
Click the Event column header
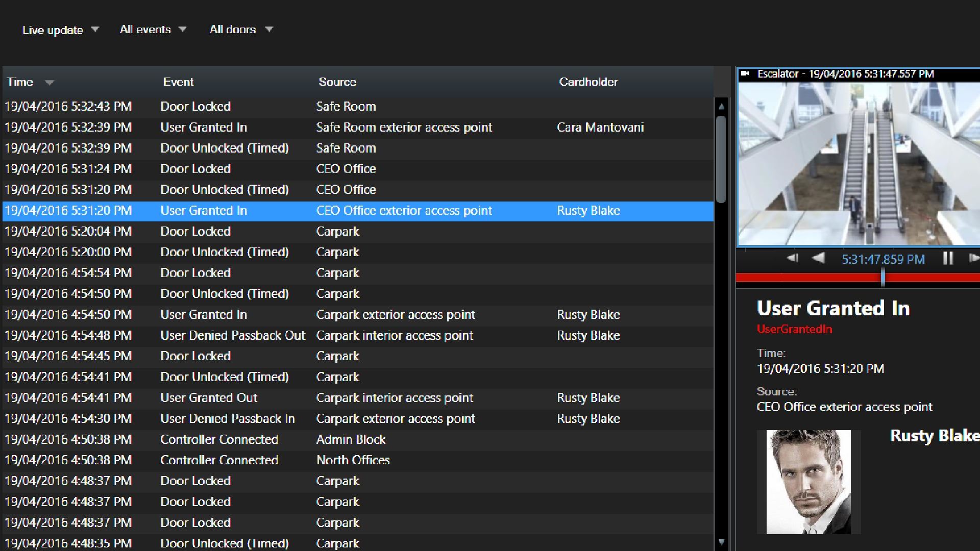(x=178, y=82)
